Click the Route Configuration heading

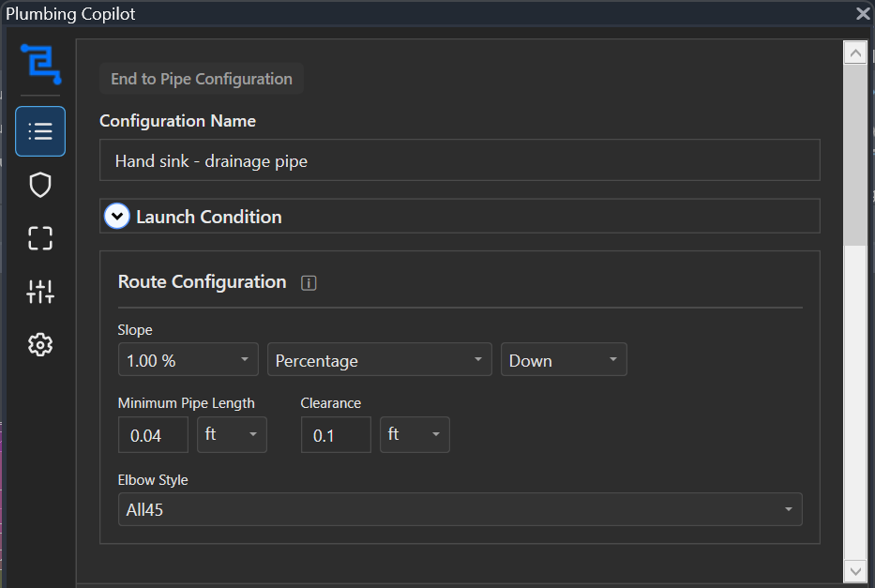tap(202, 282)
